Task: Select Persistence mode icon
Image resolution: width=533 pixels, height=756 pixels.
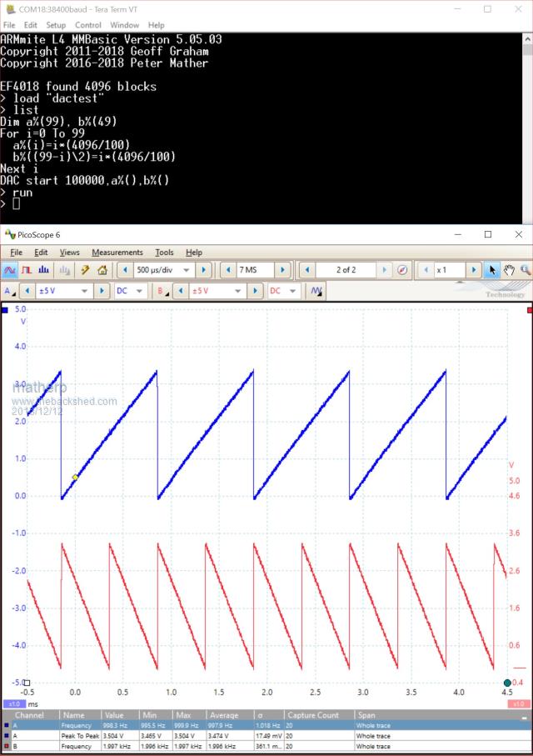Action: (26, 270)
